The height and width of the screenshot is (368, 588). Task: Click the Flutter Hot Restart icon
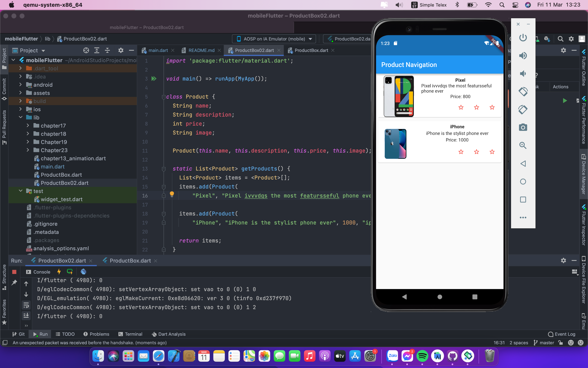[x=70, y=272]
